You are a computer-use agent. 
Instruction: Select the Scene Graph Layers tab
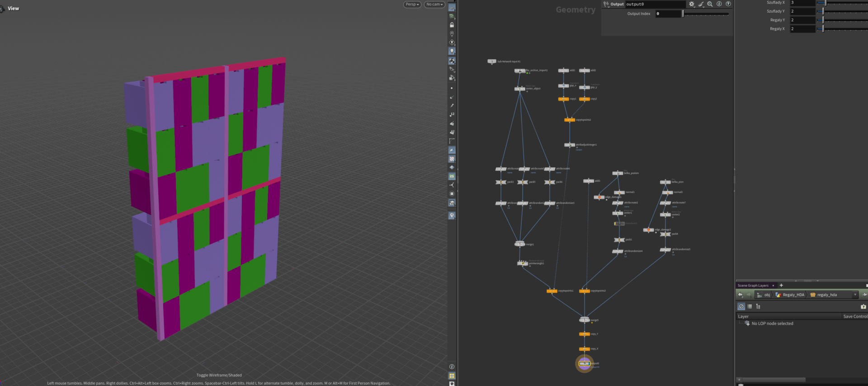tap(753, 285)
